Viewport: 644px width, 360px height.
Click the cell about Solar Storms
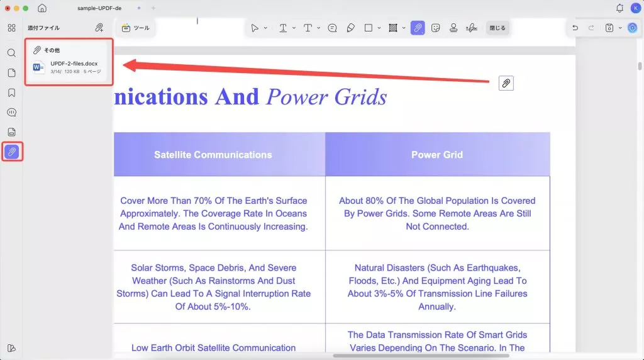pos(219,287)
